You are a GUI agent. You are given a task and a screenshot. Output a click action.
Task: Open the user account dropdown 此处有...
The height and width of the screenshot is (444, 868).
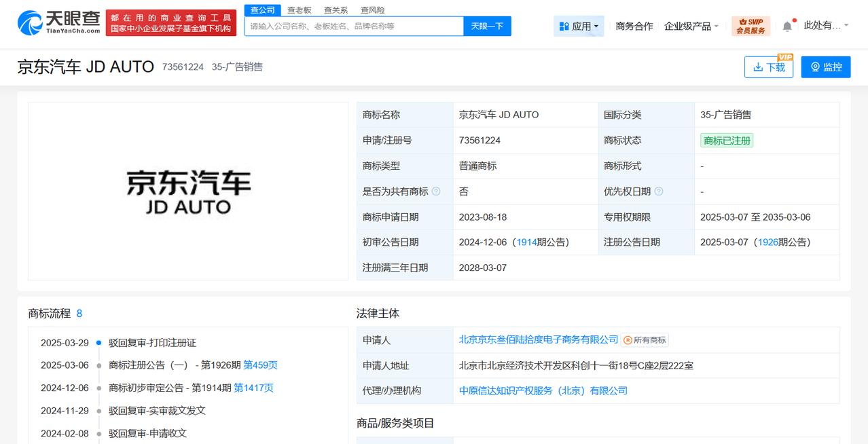click(826, 25)
